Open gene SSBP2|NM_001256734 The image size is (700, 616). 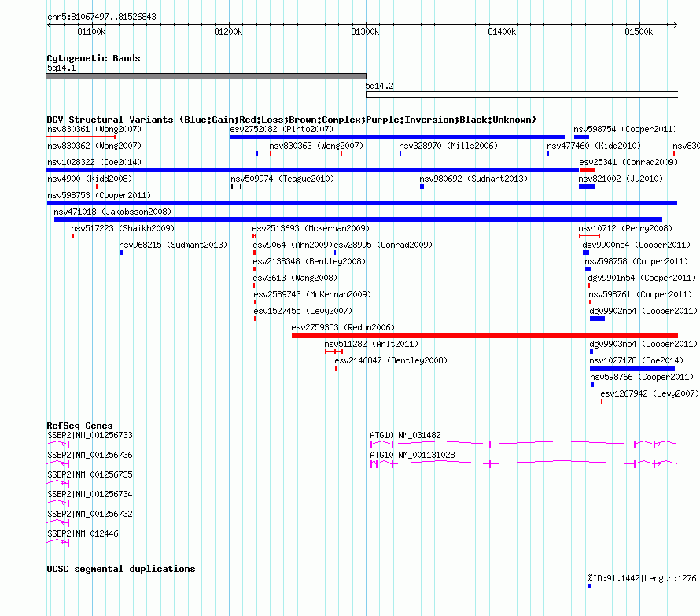point(90,494)
